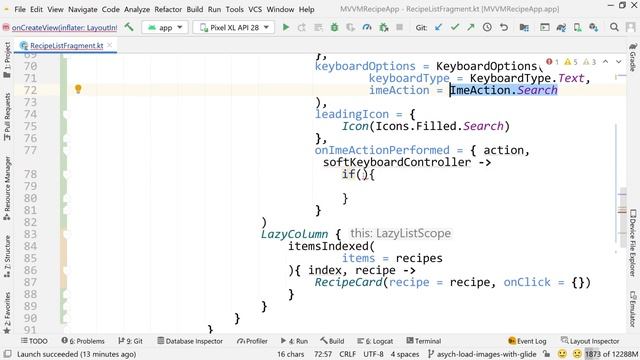Image resolution: width=640 pixels, height=360 pixels.
Task: Toggle the Structure side panel
Action: pos(7,257)
